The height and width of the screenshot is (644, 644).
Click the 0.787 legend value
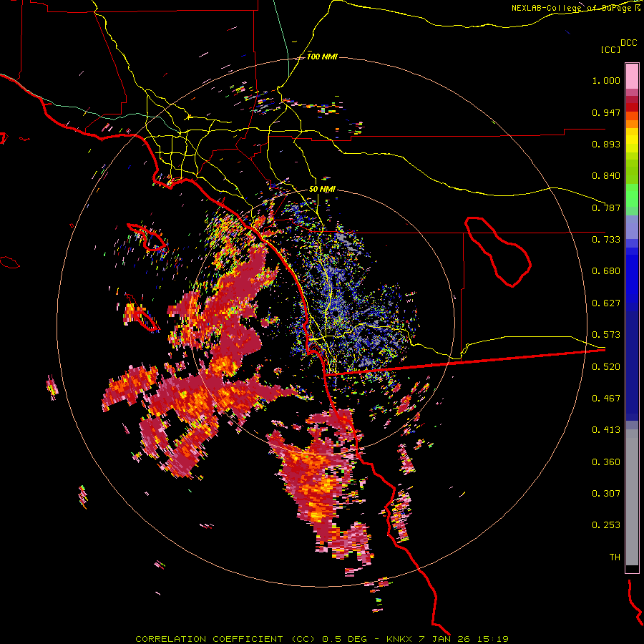(x=606, y=208)
